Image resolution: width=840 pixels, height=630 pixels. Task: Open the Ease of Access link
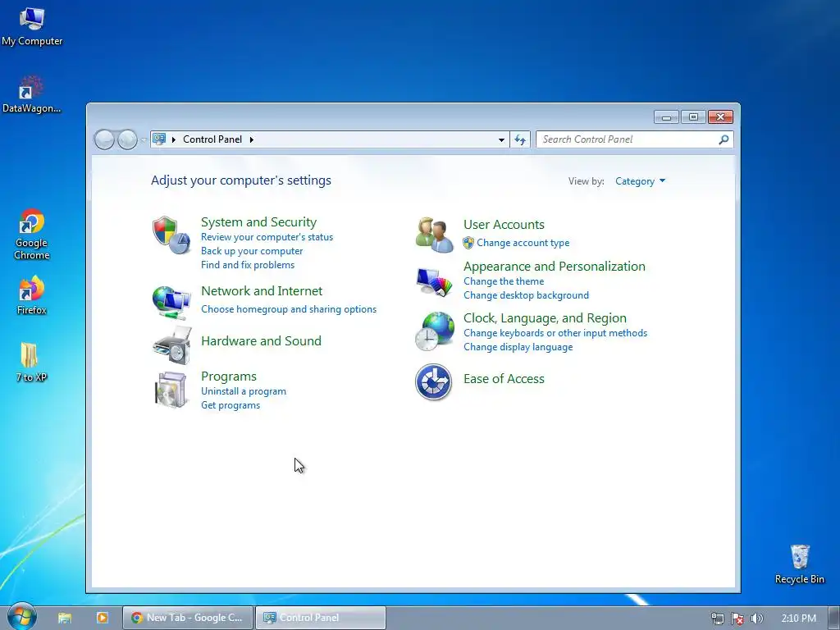coord(504,379)
